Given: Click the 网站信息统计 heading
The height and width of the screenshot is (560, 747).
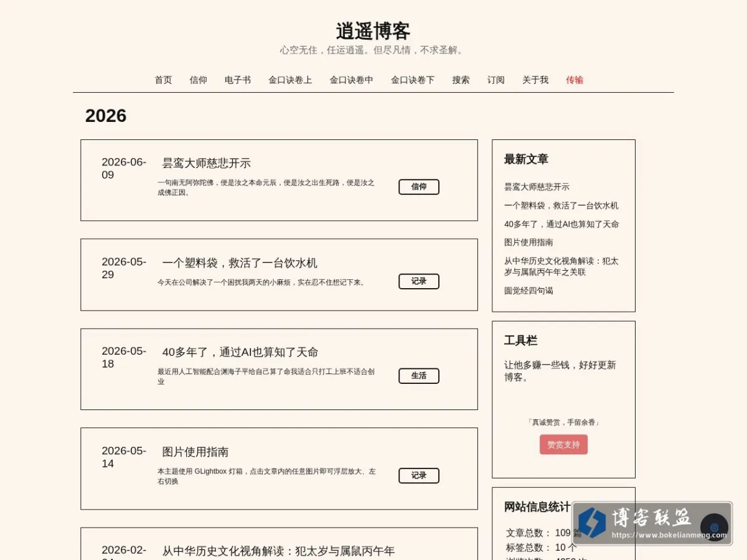Looking at the screenshot, I should point(537,507).
